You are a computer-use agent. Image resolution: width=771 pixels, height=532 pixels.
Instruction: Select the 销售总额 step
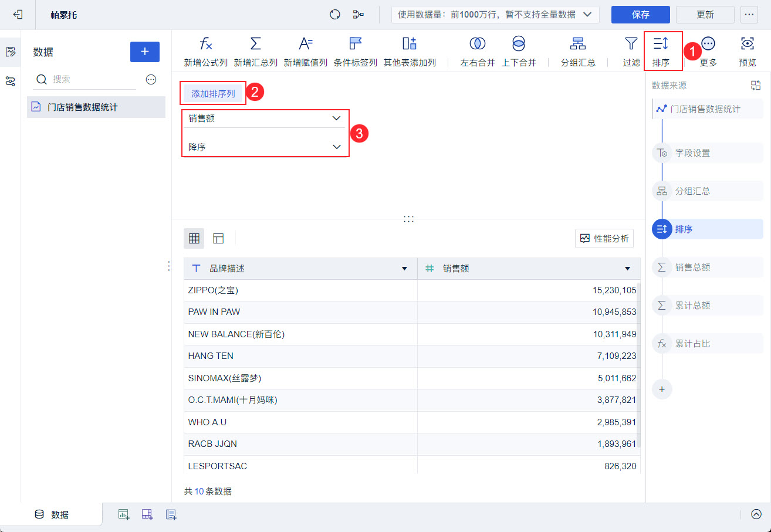(x=708, y=267)
